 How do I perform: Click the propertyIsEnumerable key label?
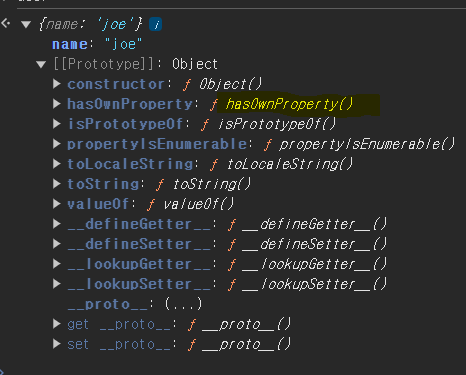point(157,144)
